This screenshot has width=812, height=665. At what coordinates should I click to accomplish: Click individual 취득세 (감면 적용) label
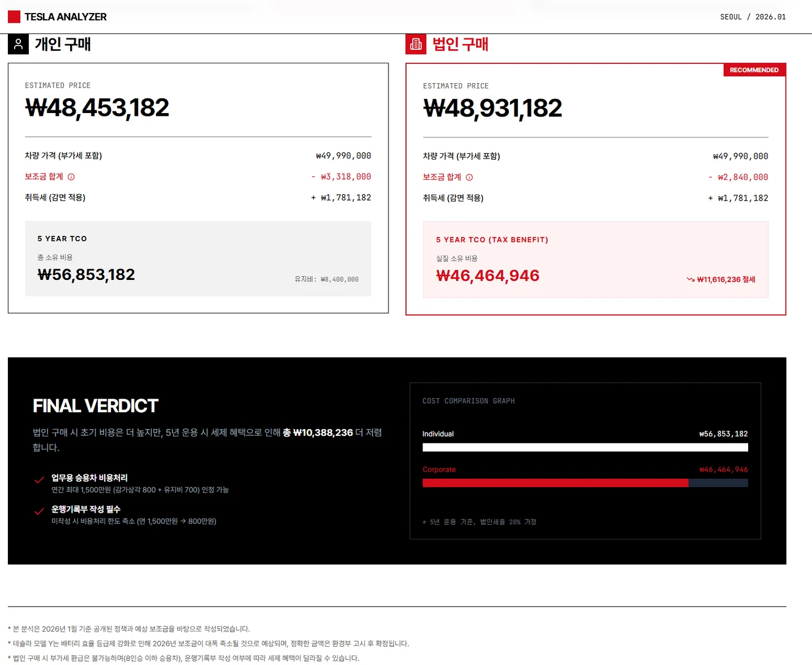click(55, 197)
